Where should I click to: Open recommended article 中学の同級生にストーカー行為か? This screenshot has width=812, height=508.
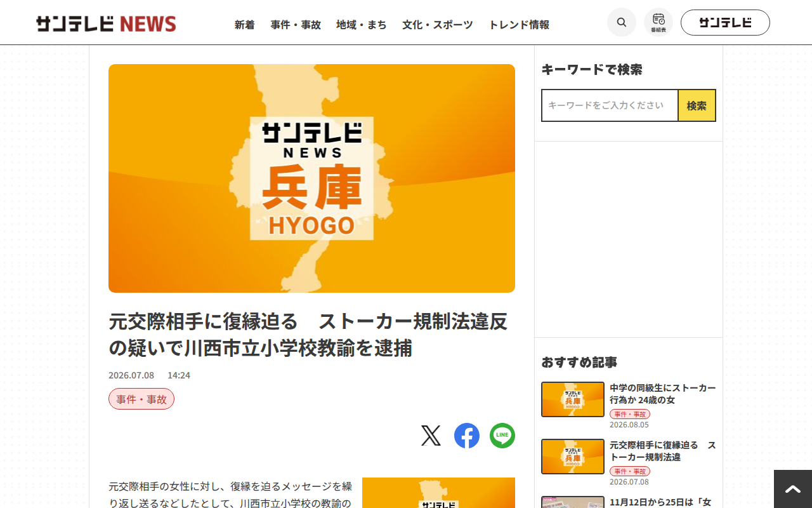[663, 394]
